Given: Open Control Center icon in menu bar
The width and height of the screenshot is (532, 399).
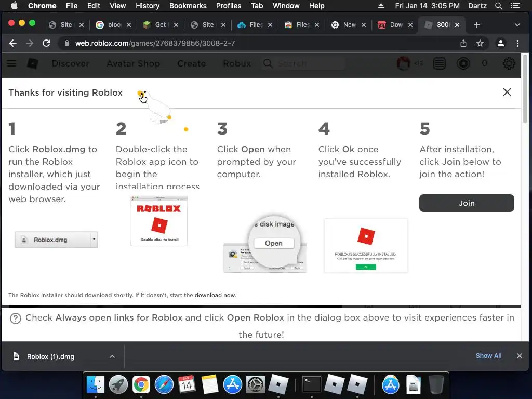Looking at the screenshot, I should pos(515,6).
